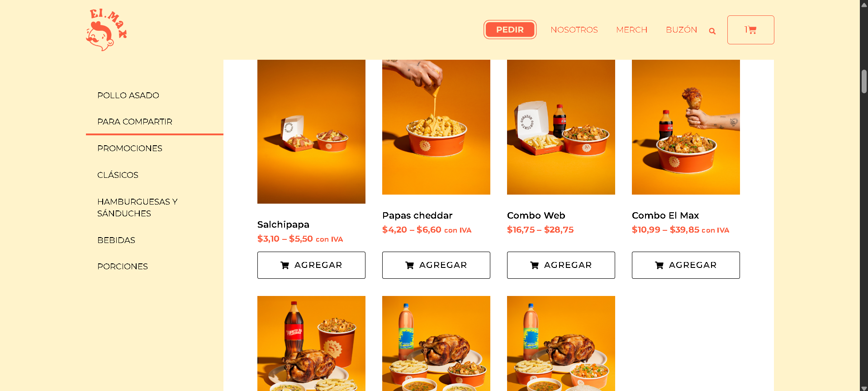Click the page vertical scrollbar thumb

tap(864, 81)
